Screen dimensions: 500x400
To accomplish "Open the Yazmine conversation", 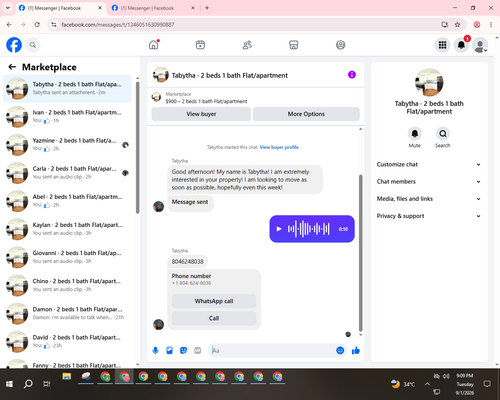I will [67, 145].
